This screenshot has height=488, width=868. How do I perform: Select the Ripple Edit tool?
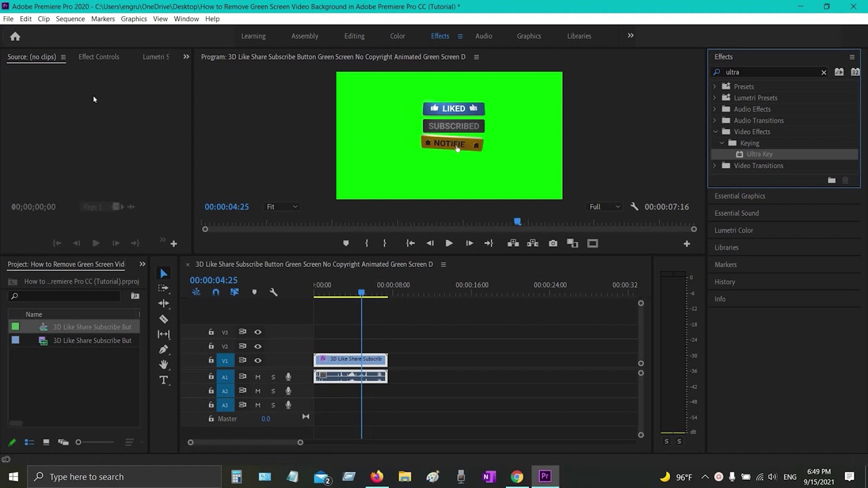pyautogui.click(x=163, y=304)
